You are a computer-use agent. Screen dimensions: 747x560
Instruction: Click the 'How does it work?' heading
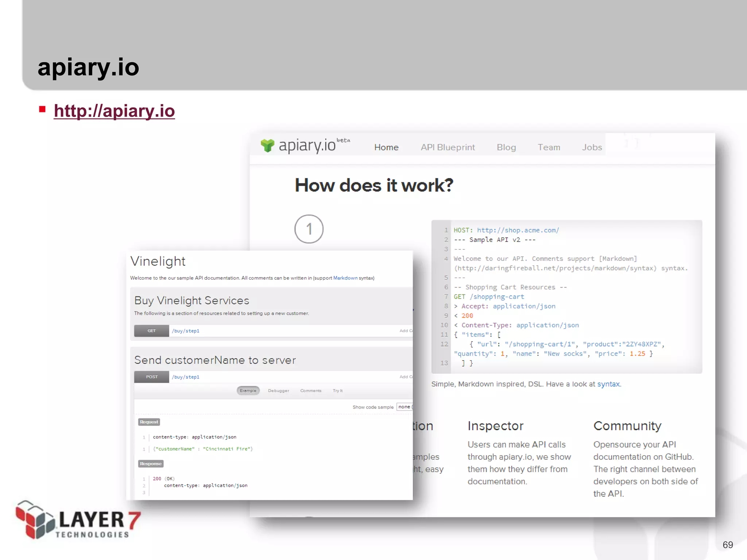374,185
